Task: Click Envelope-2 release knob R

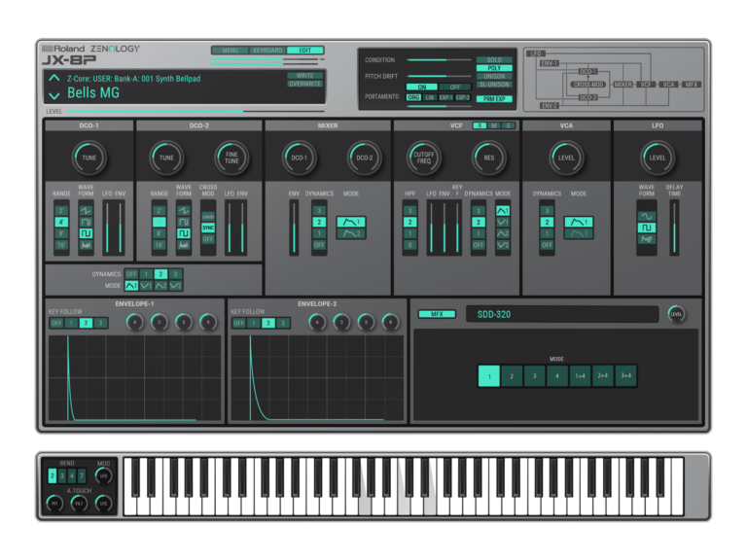Action: pyautogui.click(x=391, y=323)
